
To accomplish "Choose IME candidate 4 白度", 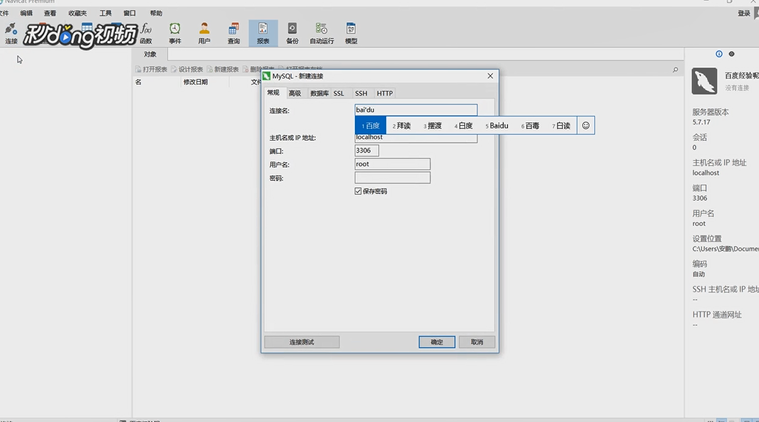I will 464,125.
